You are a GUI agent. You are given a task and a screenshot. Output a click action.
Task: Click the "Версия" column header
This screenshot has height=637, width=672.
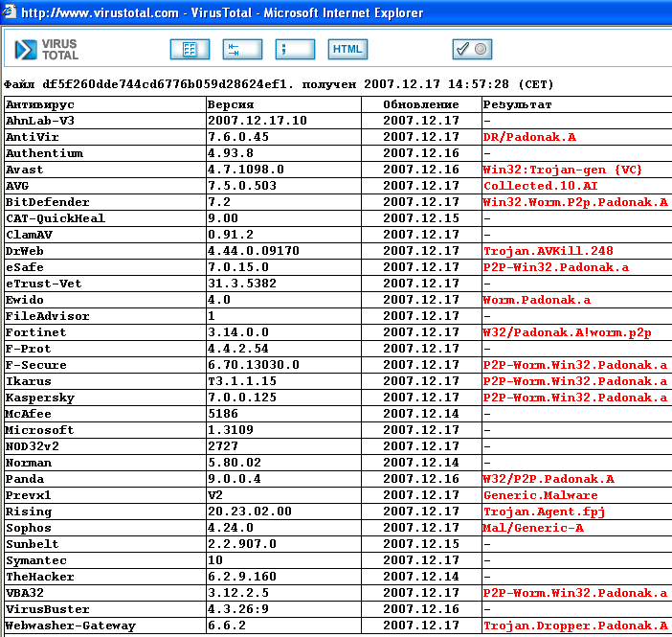(231, 104)
